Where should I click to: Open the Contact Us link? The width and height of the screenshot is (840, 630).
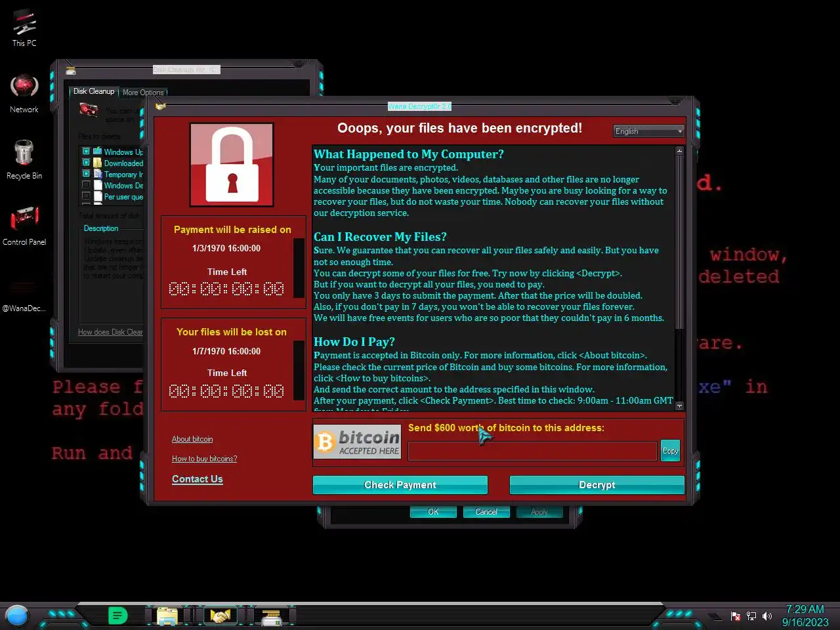click(x=198, y=479)
